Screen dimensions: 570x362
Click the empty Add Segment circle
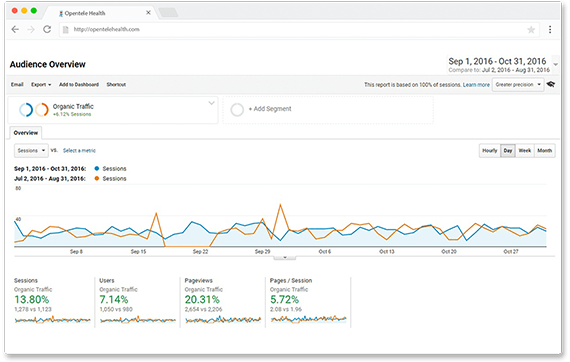pos(237,109)
